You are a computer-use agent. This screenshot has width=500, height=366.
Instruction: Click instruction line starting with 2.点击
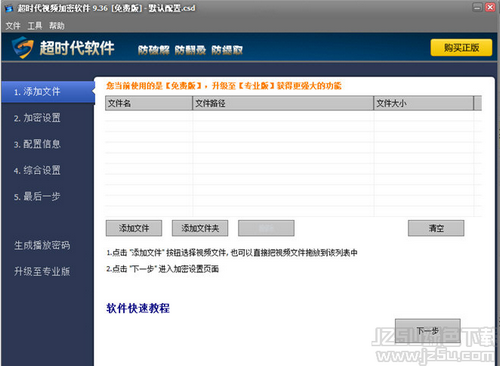click(162, 269)
